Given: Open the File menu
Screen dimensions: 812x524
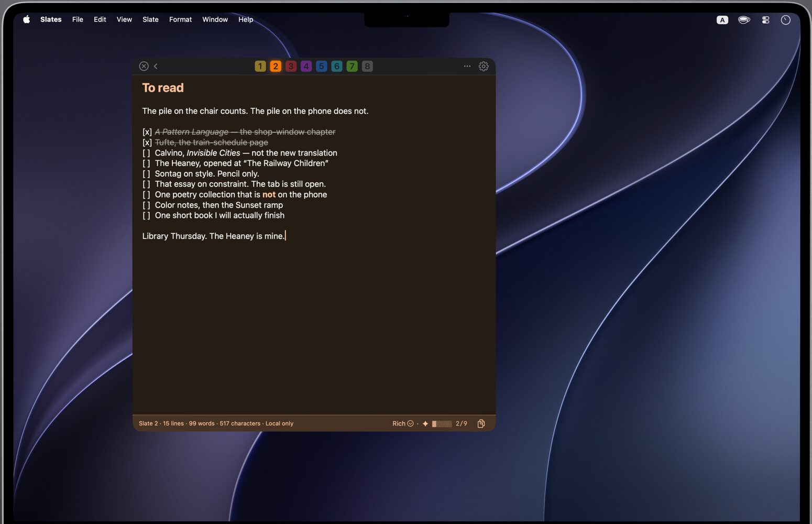Looking at the screenshot, I should (78, 19).
